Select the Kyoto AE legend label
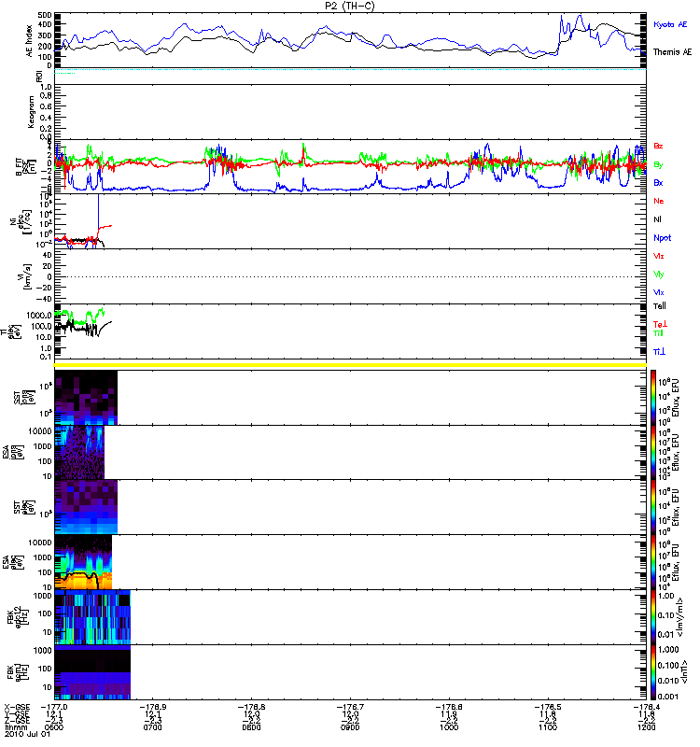Image resolution: width=700 pixels, height=747 pixels. coord(670,24)
